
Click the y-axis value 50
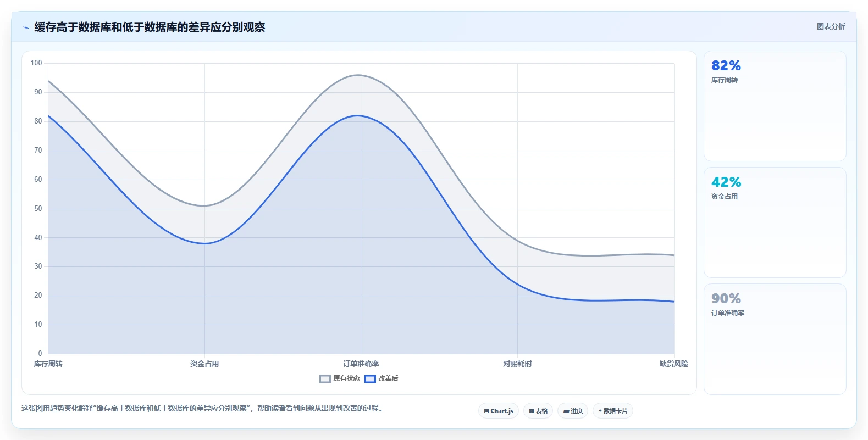[x=38, y=209]
